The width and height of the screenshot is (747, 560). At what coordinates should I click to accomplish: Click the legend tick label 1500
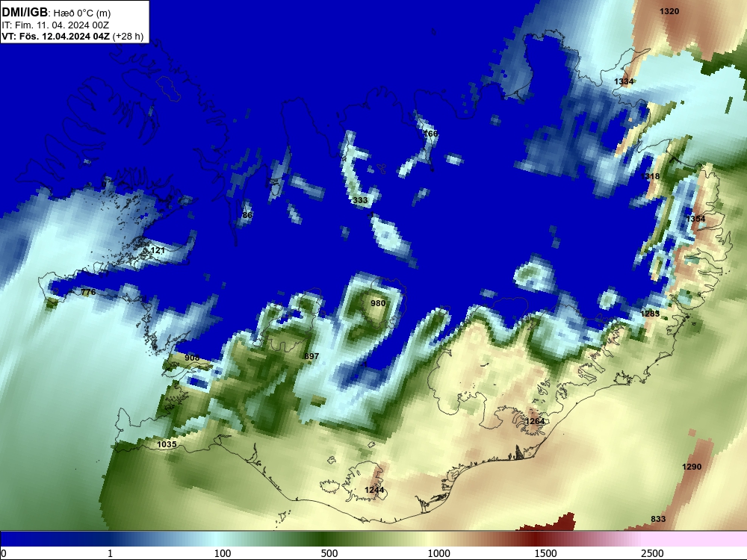545,553
